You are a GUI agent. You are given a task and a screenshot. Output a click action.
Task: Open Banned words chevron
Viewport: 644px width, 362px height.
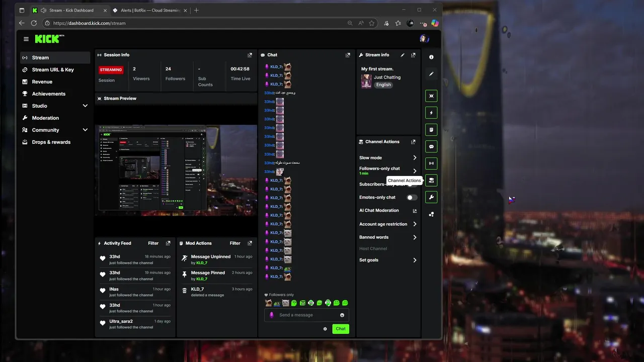click(415, 237)
